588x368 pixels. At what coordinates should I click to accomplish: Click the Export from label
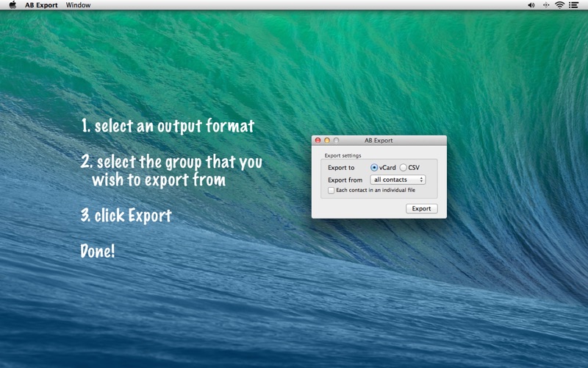click(345, 180)
